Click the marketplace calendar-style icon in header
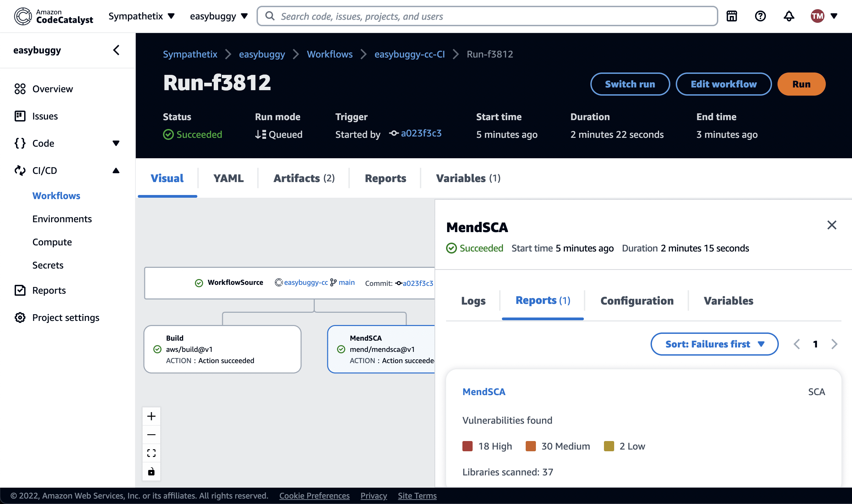This screenshot has width=852, height=504. coord(732,16)
